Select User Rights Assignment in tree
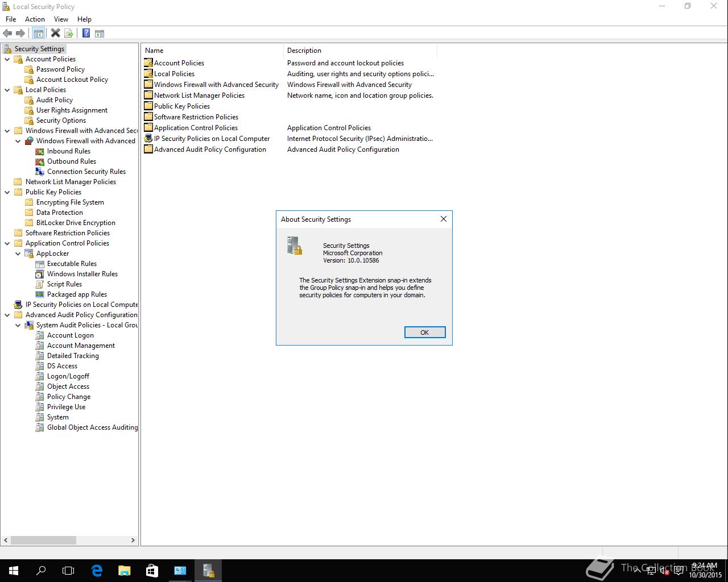Image resolution: width=728 pixels, height=582 pixels. click(x=72, y=110)
